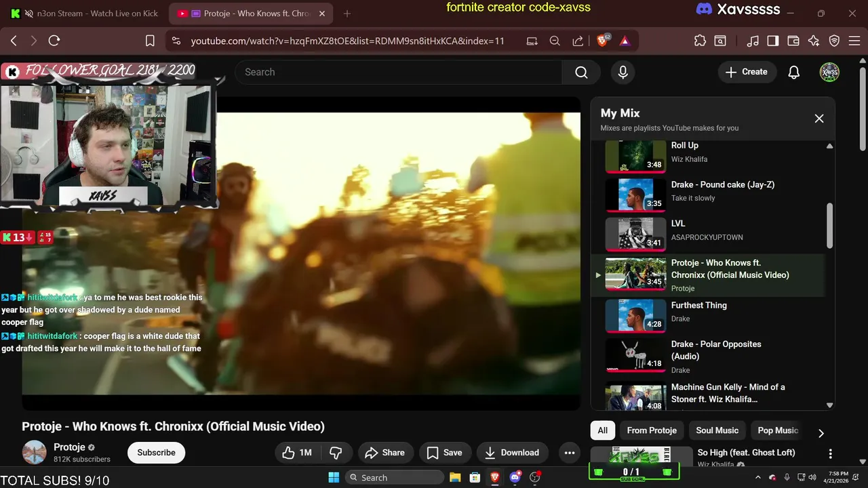The height and width of the screenshot is (488, 868).
Task: Open options for So High video
Action: [830, 453]
